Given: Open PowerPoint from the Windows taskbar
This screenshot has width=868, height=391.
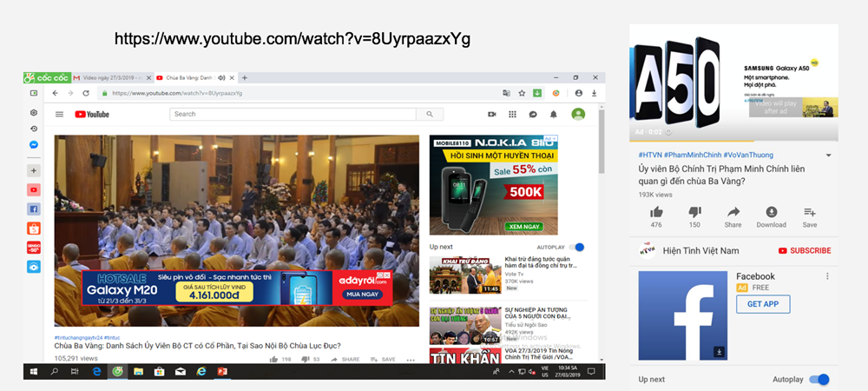Looking at the screenshot, I should 222,372.
